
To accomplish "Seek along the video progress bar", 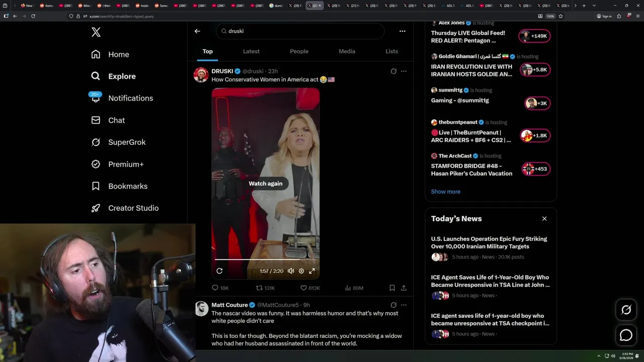I will [265, 259].
